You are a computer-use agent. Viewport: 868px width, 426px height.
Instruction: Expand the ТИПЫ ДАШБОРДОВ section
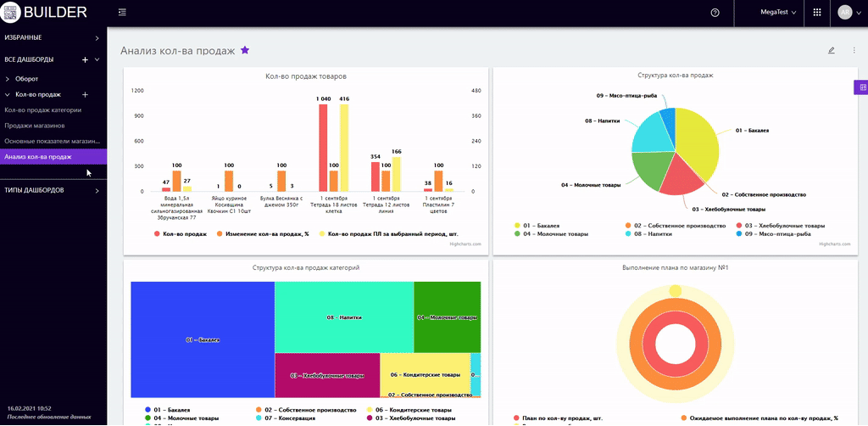point(96,190)
